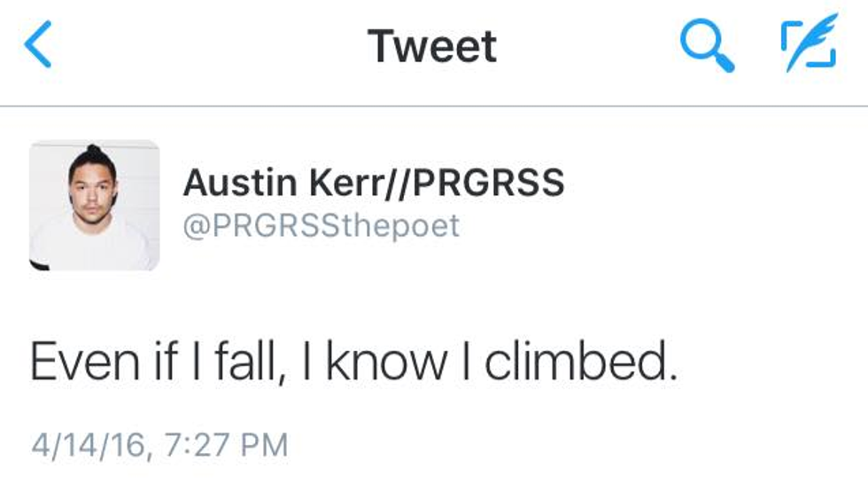Start writing a new post
The width and height of the screenshot is (868, 484).
tap(809, 43)
